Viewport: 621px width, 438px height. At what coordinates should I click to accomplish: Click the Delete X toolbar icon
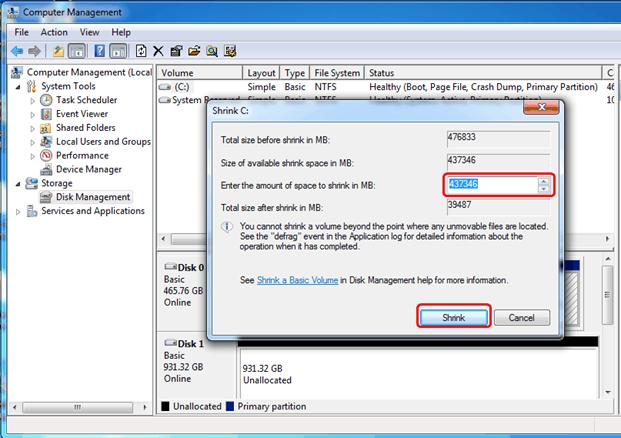[x=158, y=51]
